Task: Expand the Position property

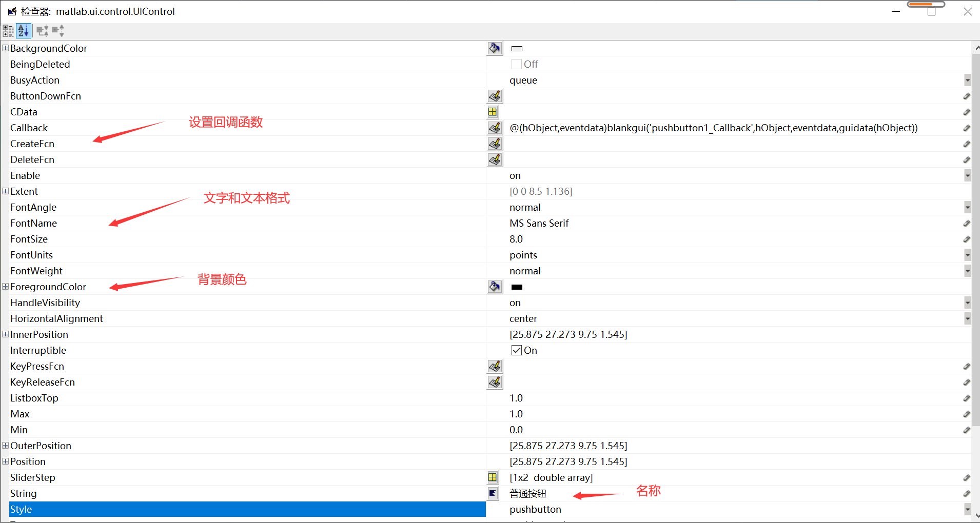Action: tap(5, 461)
